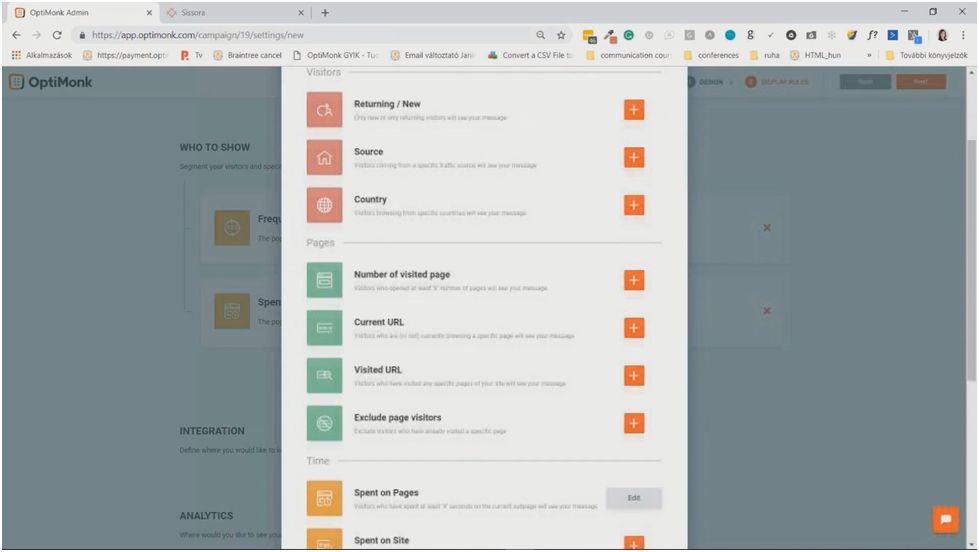Add the Source rule with plus button
This screenshot has width=979, height=552.
click(633, 158)
